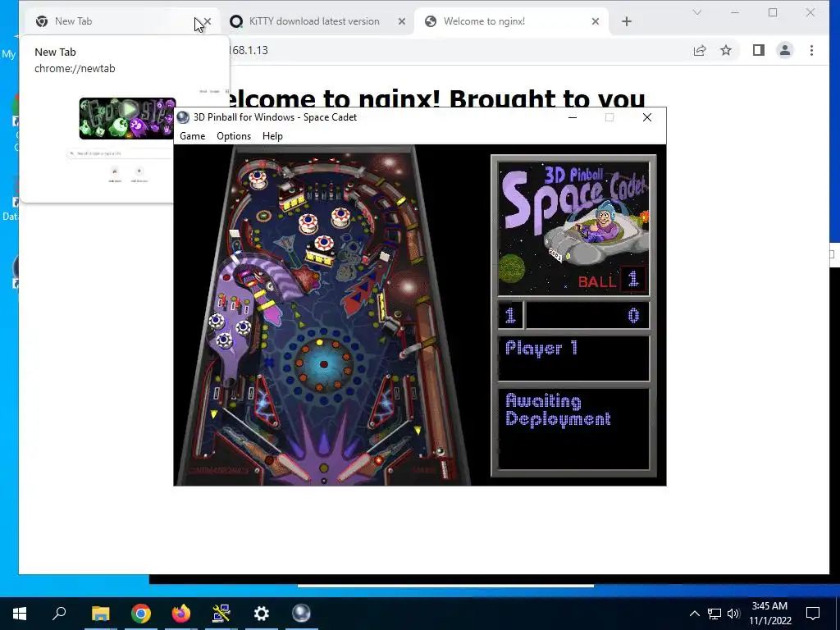Open the Game menu in 3D Pinball
This screenshot has width=840, height=630.
(192, 136)
